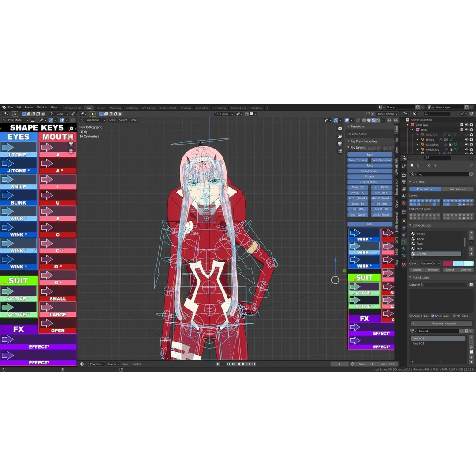Click the magnifier on SHAPE KEYS header
Screen dimensions: 476x476
tap(71, 129)
